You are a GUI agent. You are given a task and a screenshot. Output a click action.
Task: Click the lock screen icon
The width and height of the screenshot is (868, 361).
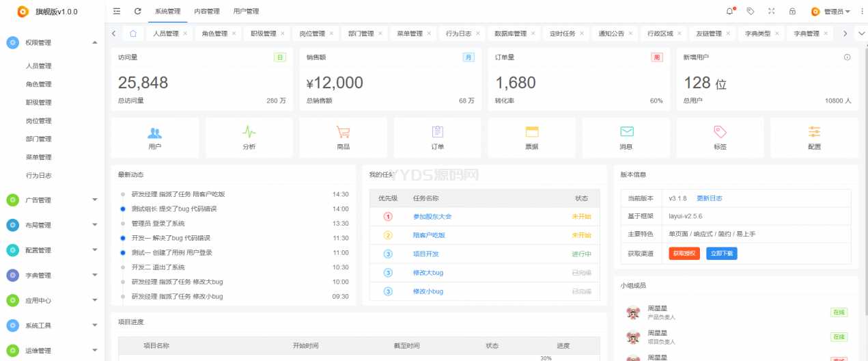(792, 11)
